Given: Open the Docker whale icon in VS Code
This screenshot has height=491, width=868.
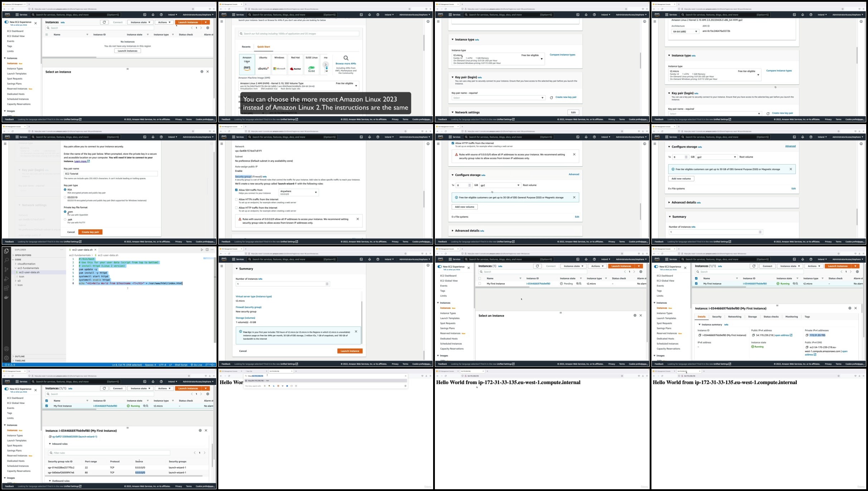Looking at the screenshot, I should (x=6, y=297).
